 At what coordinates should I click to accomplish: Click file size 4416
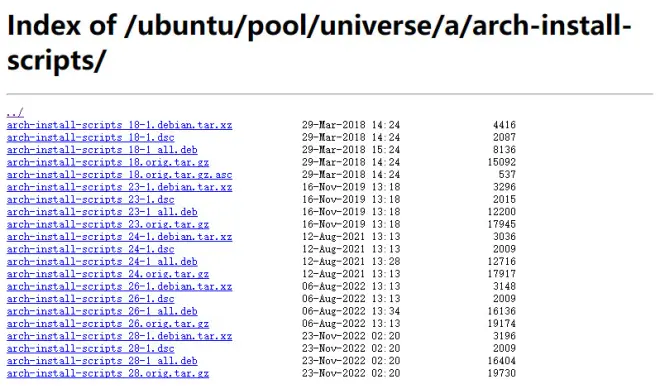(504, 125)
